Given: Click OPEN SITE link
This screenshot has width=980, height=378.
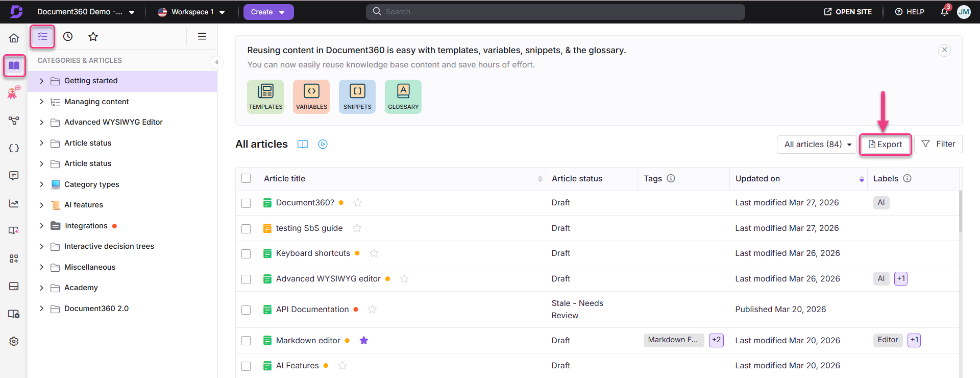Looking at the screenshot, I should click(848, 12).
